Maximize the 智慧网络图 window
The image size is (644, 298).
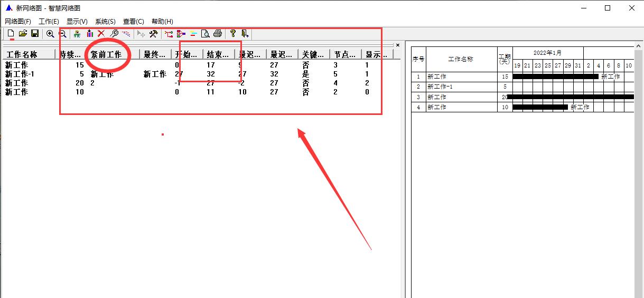[608, 8]
